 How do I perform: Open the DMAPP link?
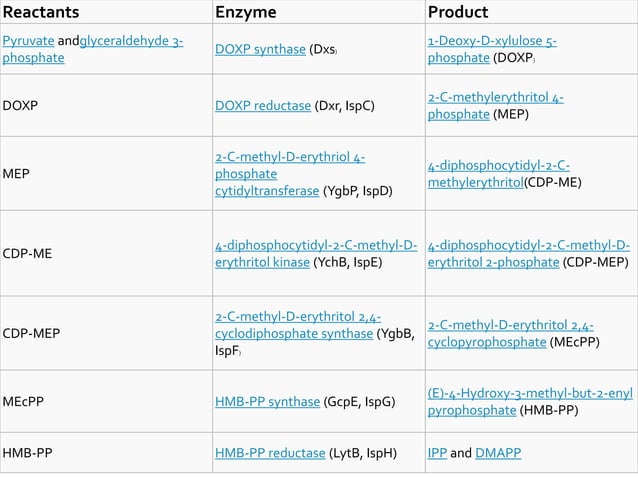click(498, 453)
